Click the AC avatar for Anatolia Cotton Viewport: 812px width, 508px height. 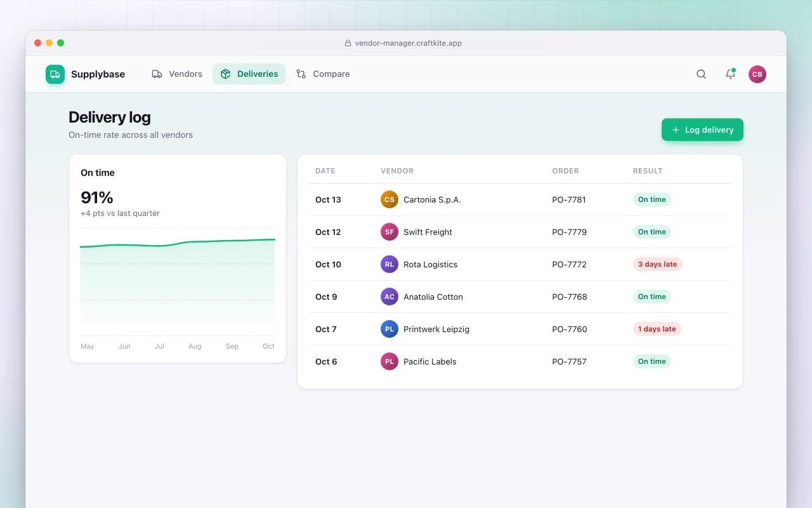pyautogui.click(x=390, y=297)
